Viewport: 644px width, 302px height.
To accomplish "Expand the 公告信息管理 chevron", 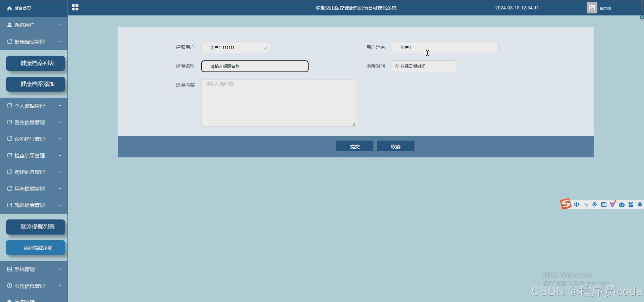I will [60, 286].
